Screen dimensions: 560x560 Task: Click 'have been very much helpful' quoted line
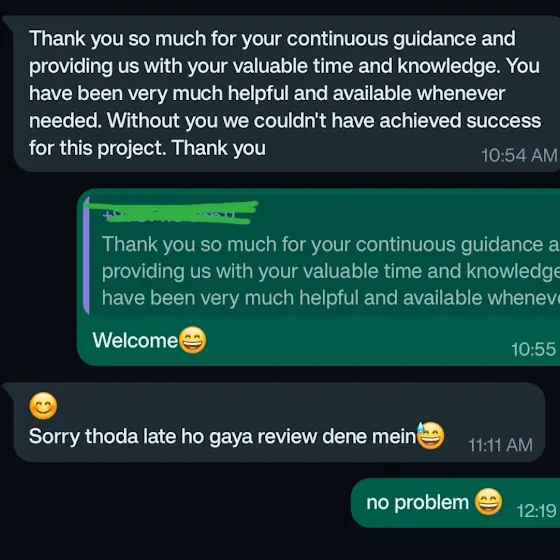(x=330, y=298)
